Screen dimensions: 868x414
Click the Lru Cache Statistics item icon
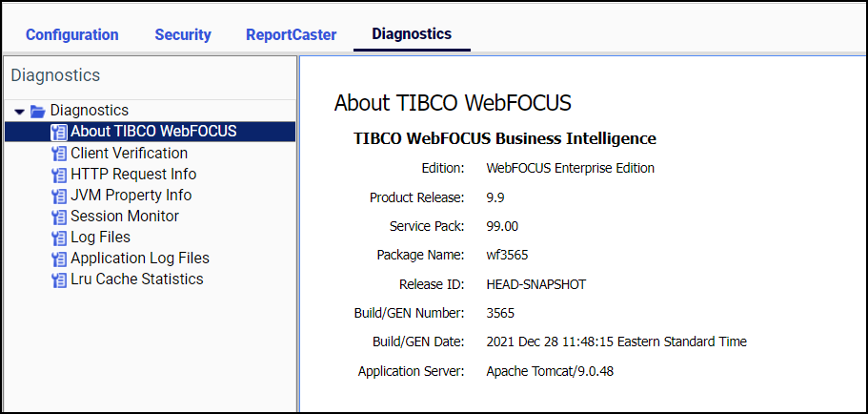59,279
